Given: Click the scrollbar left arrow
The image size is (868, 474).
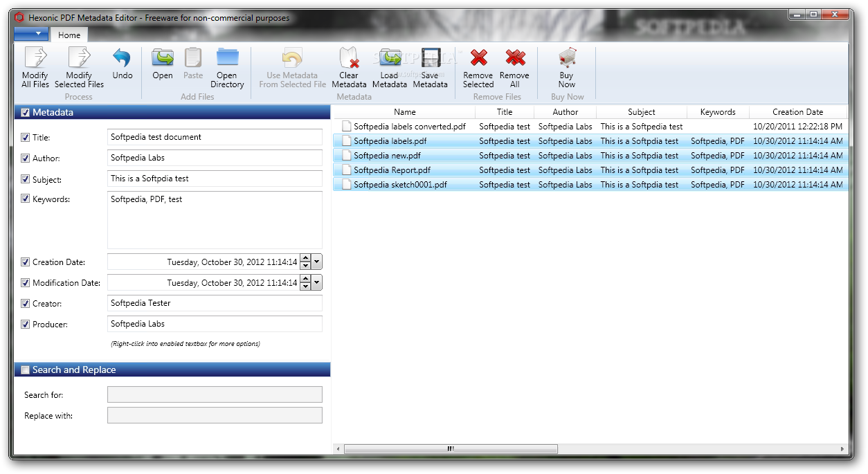Looking at the screenshot, I should click(x=338, y=449).
